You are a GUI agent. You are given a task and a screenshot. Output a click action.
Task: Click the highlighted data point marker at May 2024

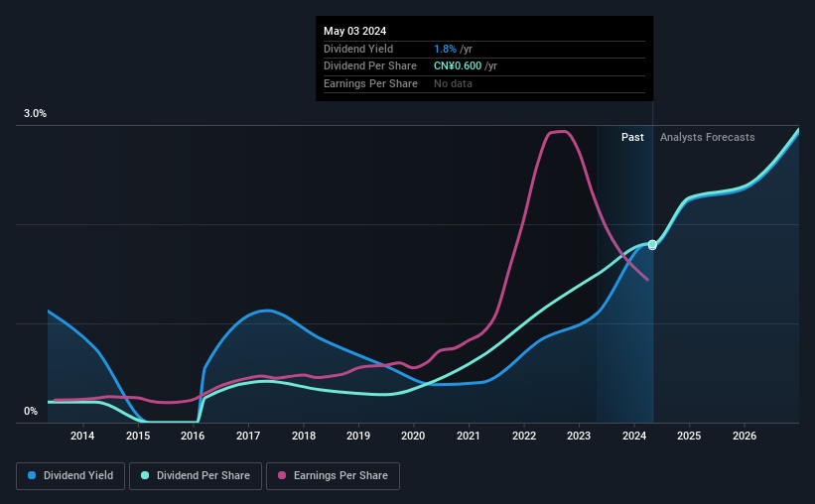[x=652, y=245]
